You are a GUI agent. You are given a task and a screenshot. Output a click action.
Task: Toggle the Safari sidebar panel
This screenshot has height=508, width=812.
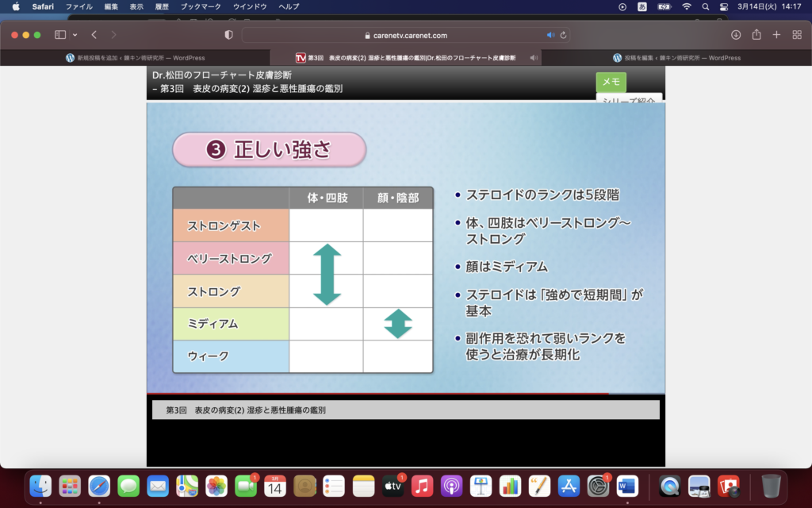click(x=59, y=35)
